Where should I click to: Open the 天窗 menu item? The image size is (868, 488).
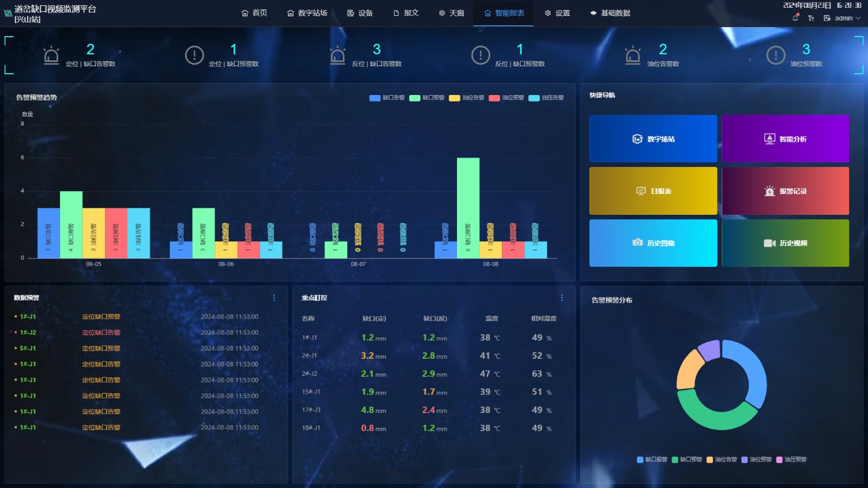pos(452,13)
